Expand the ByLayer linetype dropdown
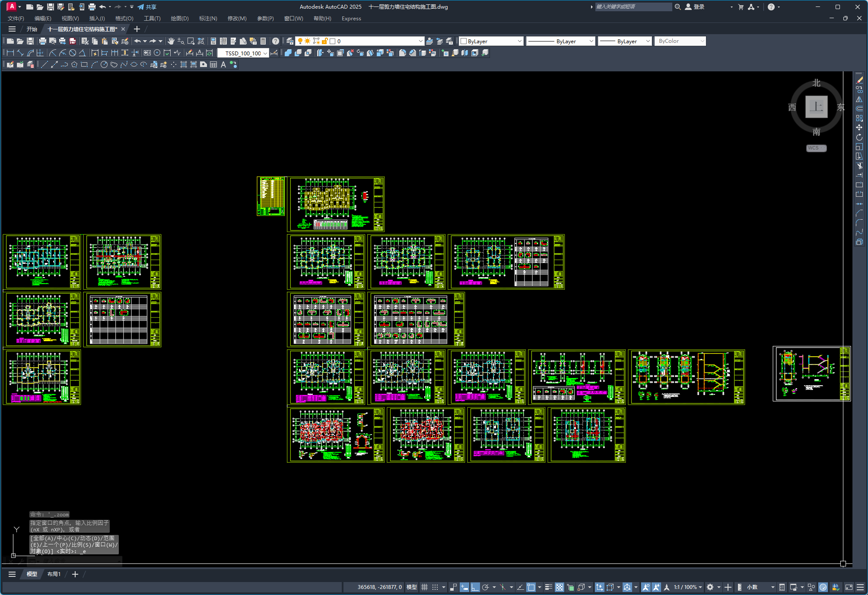Screen dimensions: 868x595 (591, 41)
